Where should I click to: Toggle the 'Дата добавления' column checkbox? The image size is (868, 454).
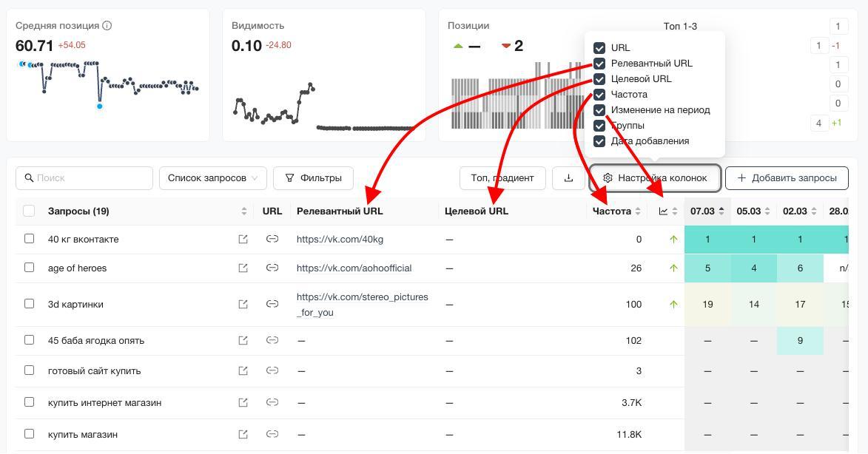599,141
